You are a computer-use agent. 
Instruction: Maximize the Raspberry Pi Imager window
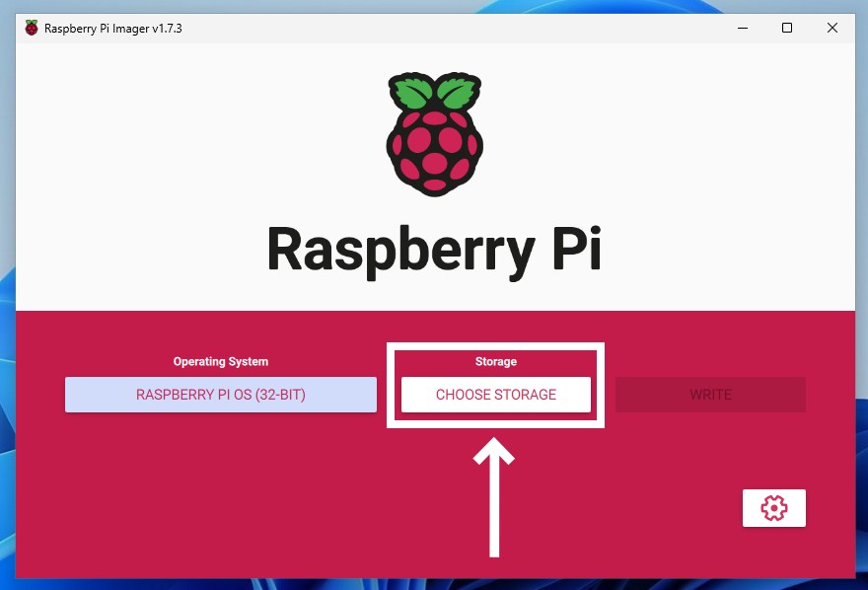tap(787, 28)
